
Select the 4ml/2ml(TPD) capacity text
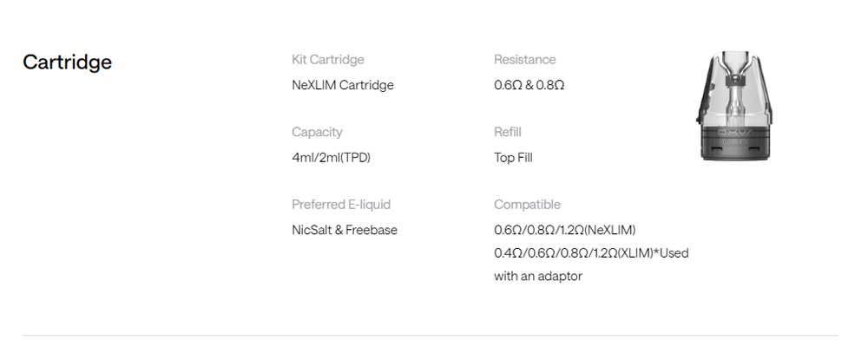point(331,158)
